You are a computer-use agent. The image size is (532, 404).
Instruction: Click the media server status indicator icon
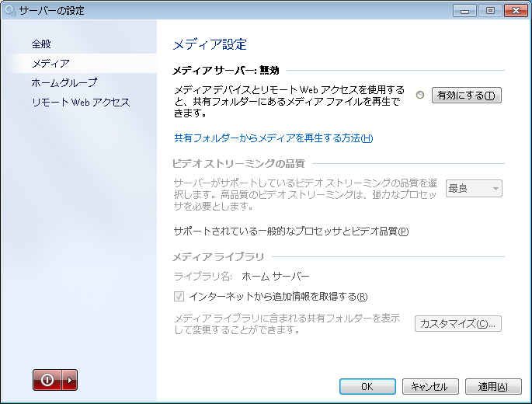point(420,95)
